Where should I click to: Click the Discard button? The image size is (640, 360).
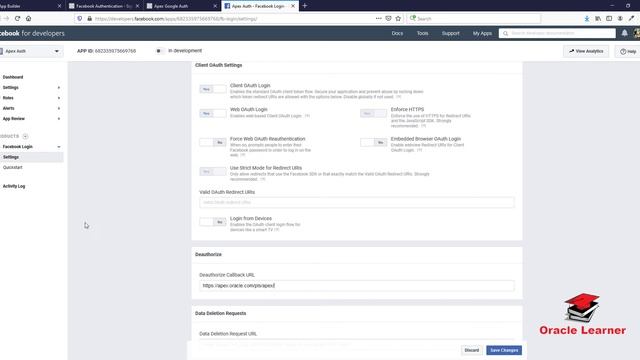tap(471, 350)
